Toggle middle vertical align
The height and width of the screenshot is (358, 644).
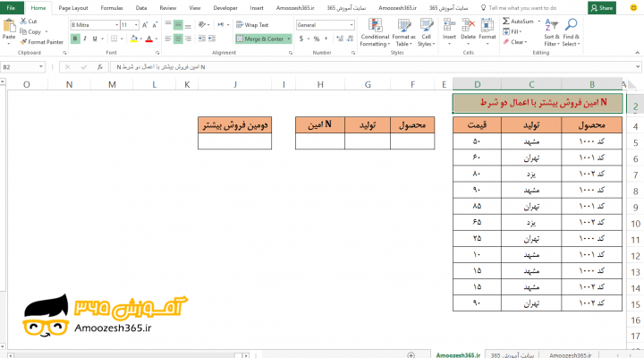(178, 25)
